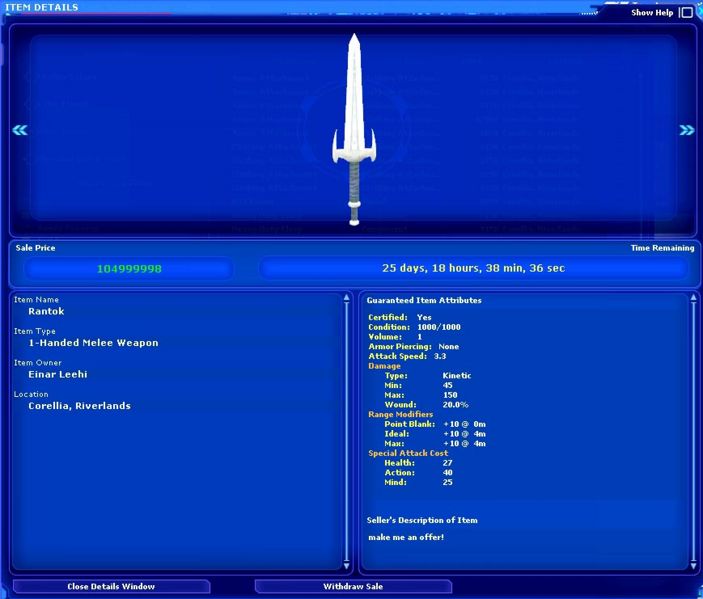
Task: Click the Item Name value Rantok
Action: click(x=46, y=311)
